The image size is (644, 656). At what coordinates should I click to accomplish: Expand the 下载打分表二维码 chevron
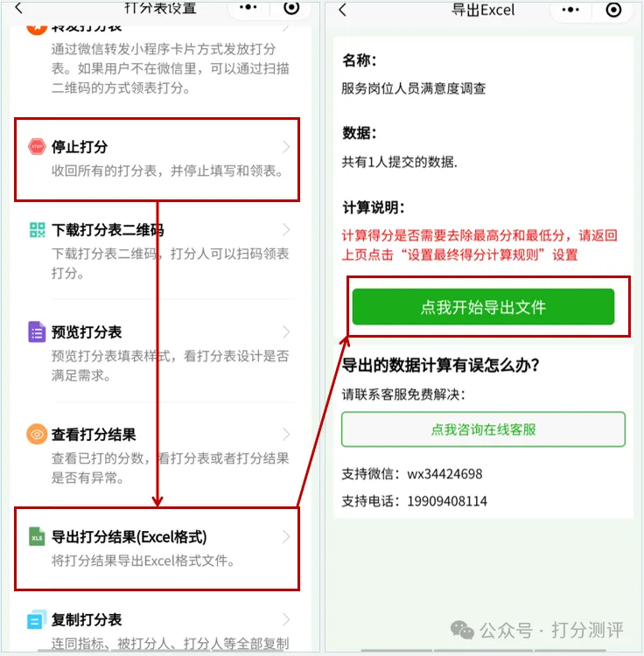[x=286, y=230]
